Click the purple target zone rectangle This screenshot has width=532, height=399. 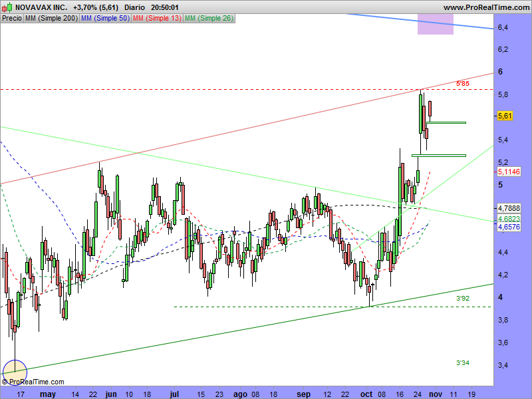[x=436, y=24]
